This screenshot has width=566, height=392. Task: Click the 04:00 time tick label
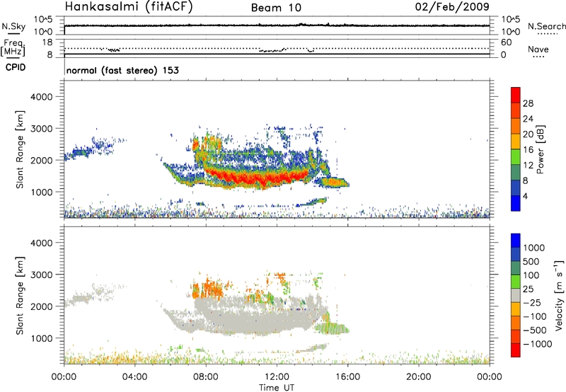[x=134, y=377]
